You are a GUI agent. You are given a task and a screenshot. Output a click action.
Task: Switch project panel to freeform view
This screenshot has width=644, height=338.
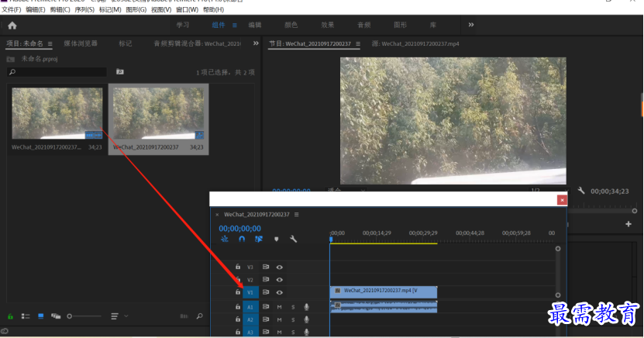pyautogui.click(x=56, y=316)
